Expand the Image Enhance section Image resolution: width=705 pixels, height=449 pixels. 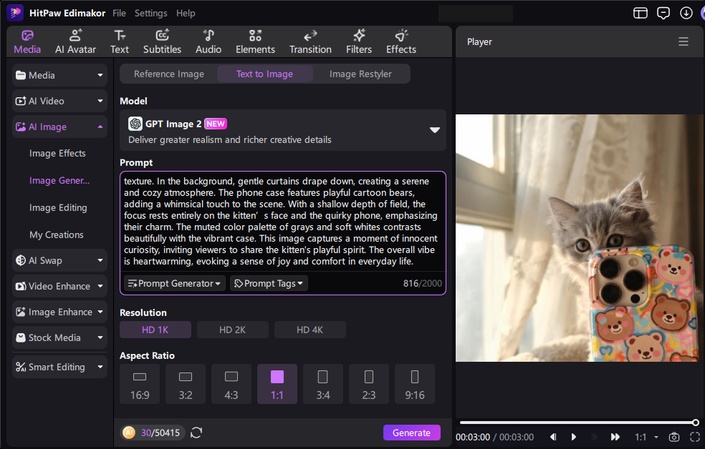coord(60,312)
